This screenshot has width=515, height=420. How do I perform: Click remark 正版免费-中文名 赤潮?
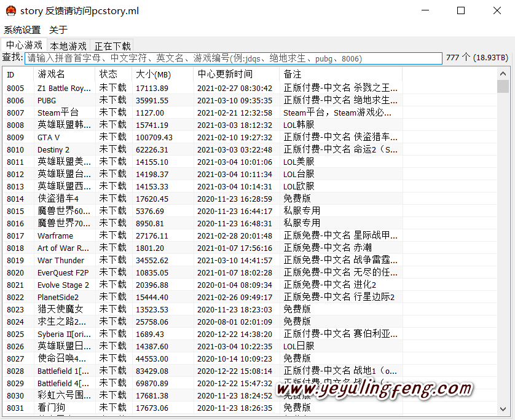click(328, 248)
